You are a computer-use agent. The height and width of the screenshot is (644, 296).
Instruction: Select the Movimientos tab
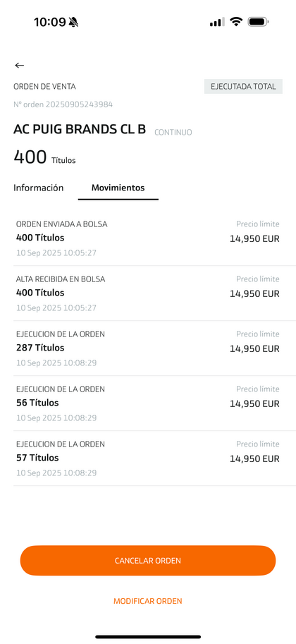118,188
